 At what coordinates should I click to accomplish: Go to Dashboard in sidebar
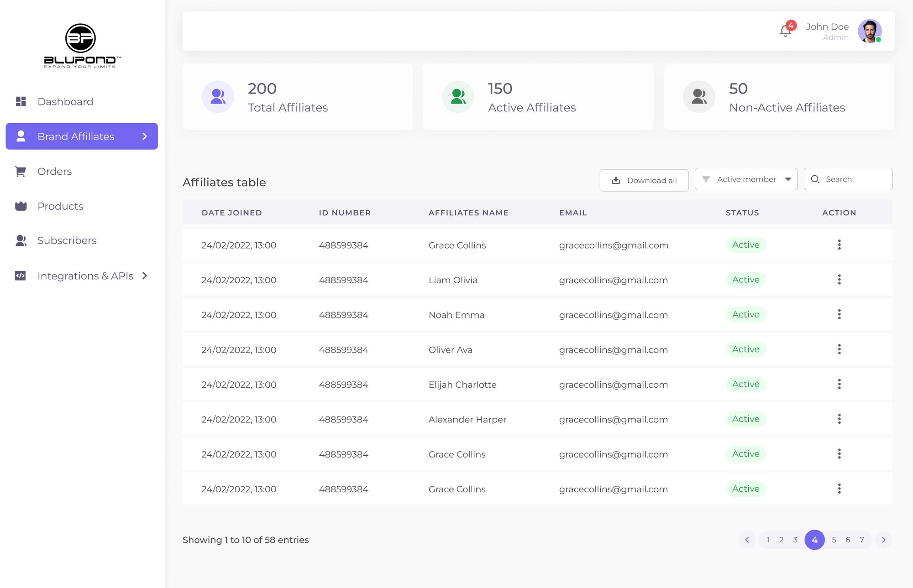[65, 102]
